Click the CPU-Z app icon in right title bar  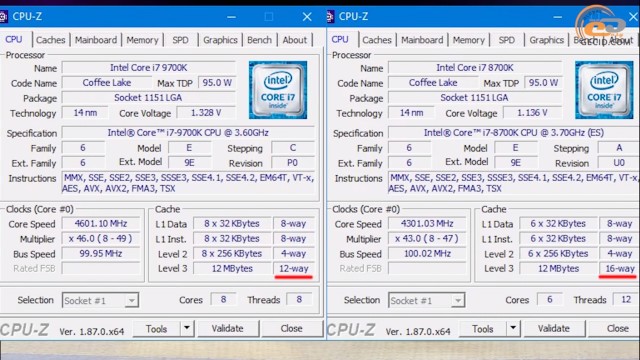point(331,16)
